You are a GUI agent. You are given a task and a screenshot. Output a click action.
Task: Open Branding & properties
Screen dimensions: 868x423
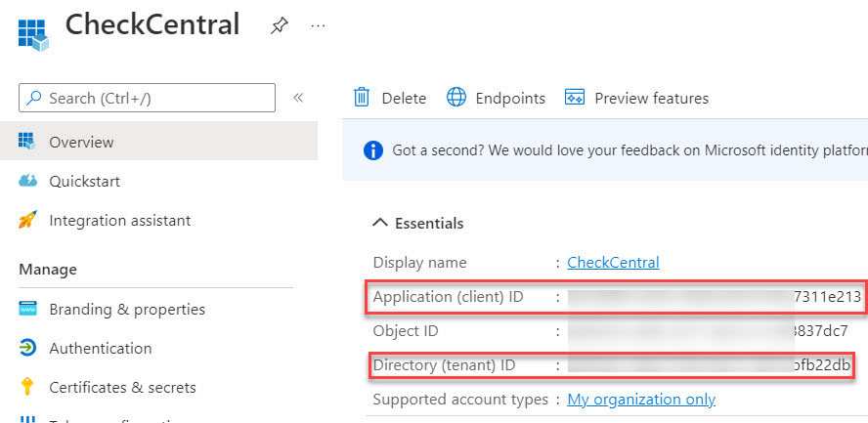127,309
